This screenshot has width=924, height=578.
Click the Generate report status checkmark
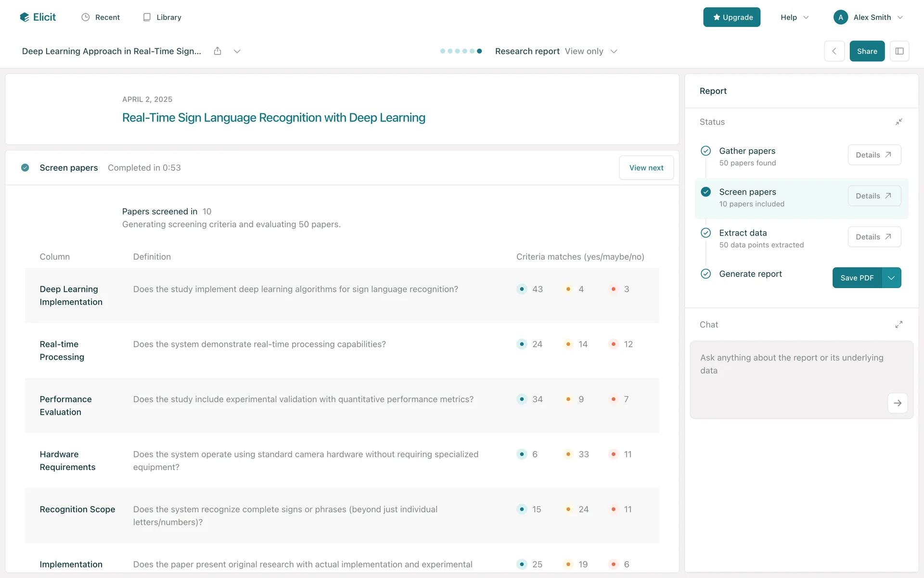tap(706, 274)
